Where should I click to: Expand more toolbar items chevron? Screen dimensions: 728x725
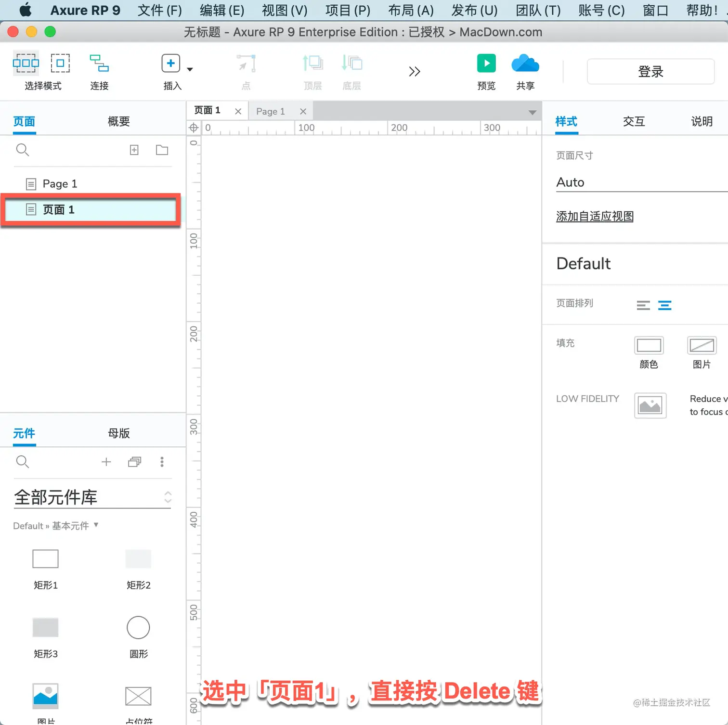click(414, 72)
